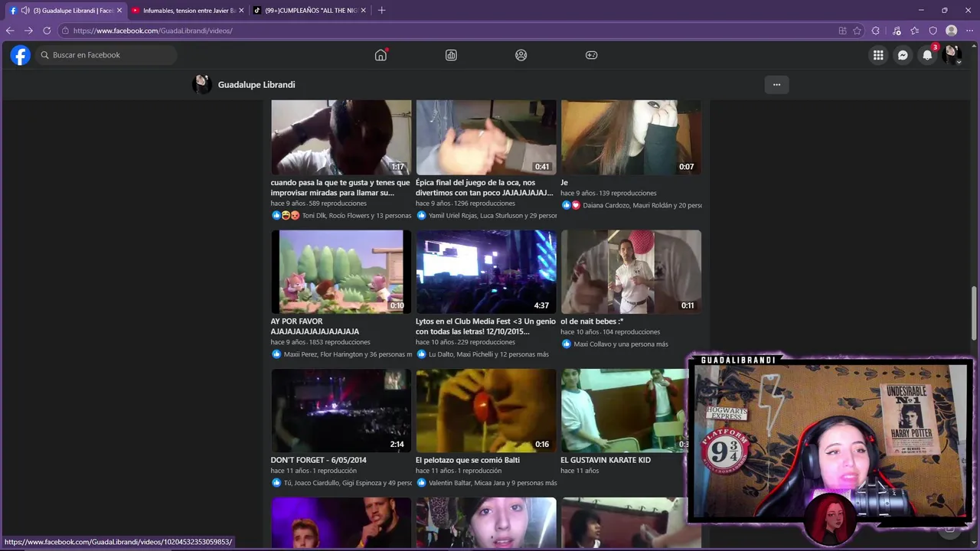
Task: Open 'Lytos en el Club Media Fest' title
Action: coord(485,326)
